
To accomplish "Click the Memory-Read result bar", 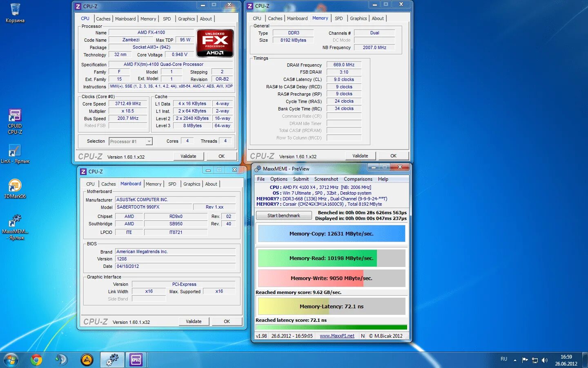I will tap(332, 258).
